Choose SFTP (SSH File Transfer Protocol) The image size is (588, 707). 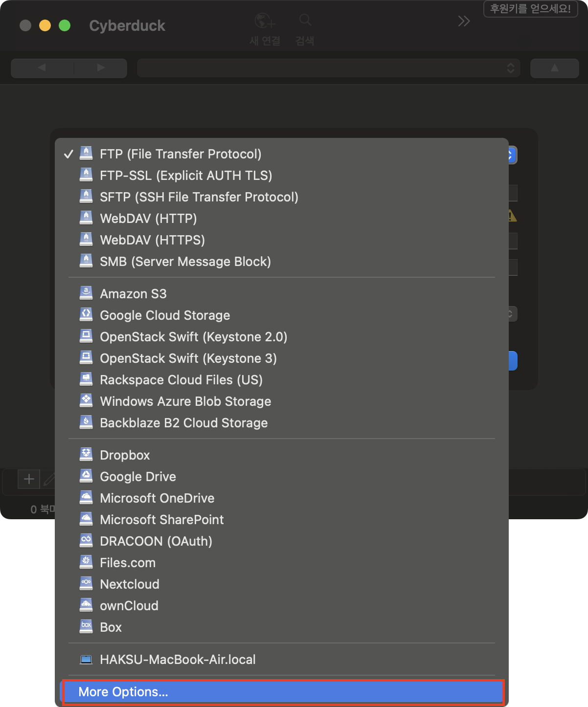click(199, 197)
